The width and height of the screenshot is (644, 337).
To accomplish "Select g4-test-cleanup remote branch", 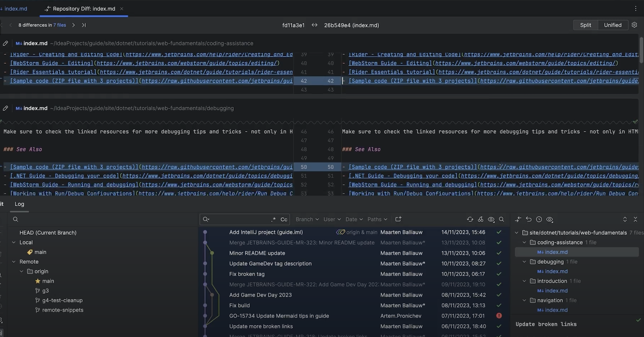I will [62, 300].
